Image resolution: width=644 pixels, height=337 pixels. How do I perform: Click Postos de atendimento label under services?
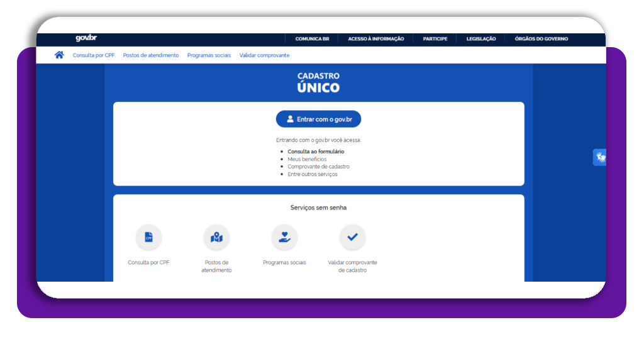tap(216, 267)
